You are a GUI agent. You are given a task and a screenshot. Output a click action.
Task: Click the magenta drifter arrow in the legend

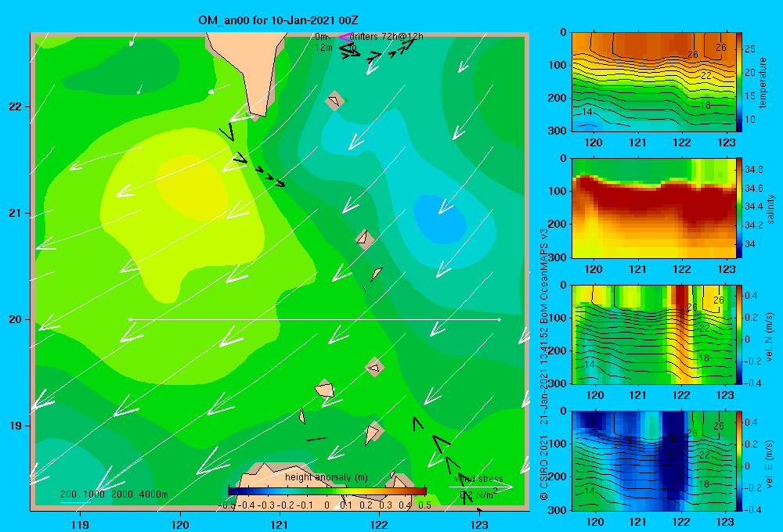(345, 37)
